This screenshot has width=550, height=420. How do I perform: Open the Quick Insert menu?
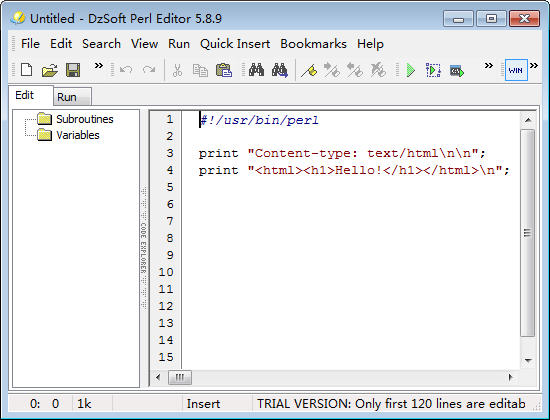(x=235, y=44)
